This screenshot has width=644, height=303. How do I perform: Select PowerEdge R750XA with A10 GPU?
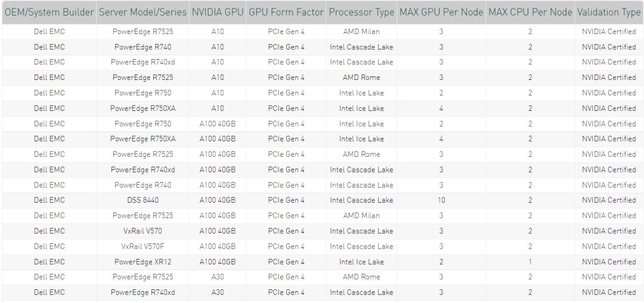coord(143,109)
